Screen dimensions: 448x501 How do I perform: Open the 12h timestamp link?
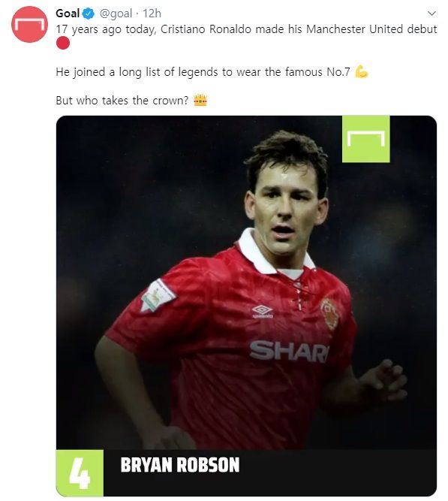pyautogui.click(x=152, y=14)
